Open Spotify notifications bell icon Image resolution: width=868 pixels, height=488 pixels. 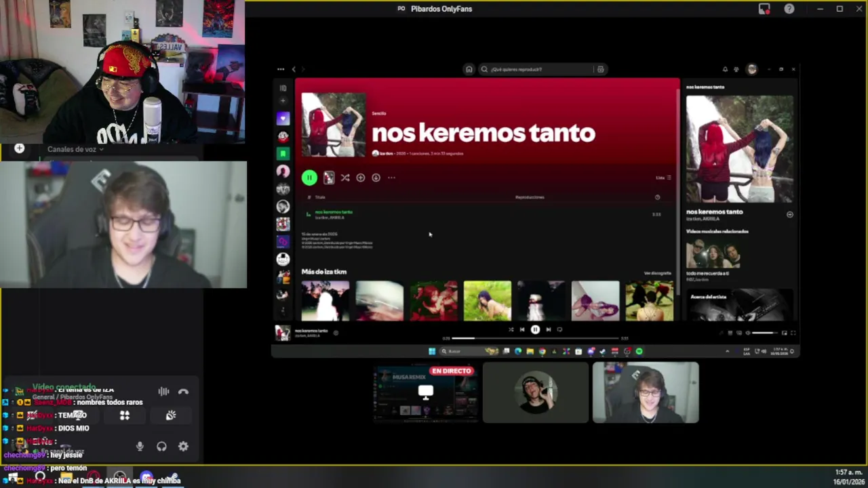point(725,69)
